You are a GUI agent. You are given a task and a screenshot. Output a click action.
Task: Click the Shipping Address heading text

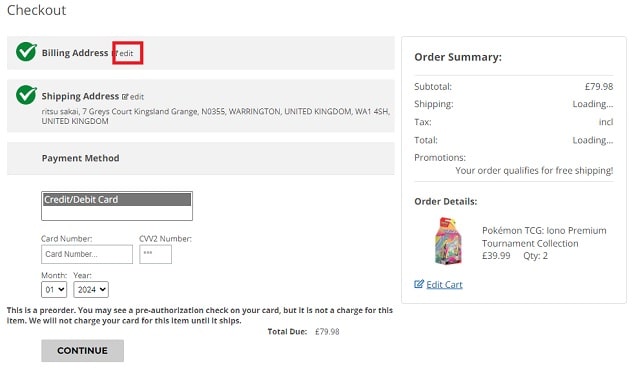pyautogui.click(x=80, y=96)
